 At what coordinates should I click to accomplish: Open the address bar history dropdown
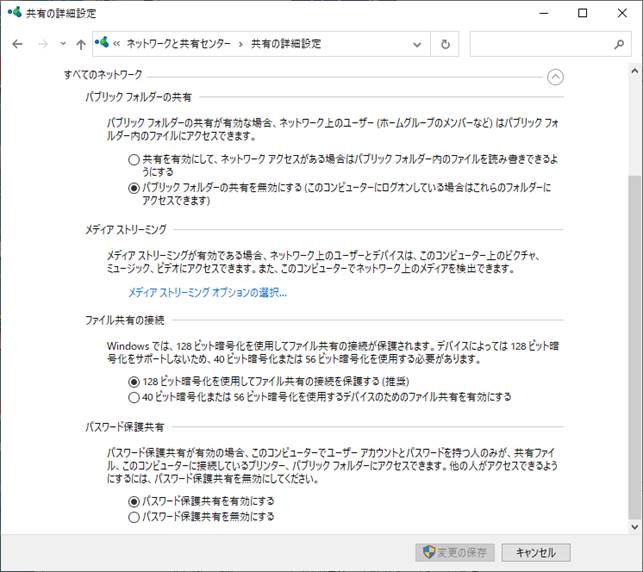(x=417, y=44)
